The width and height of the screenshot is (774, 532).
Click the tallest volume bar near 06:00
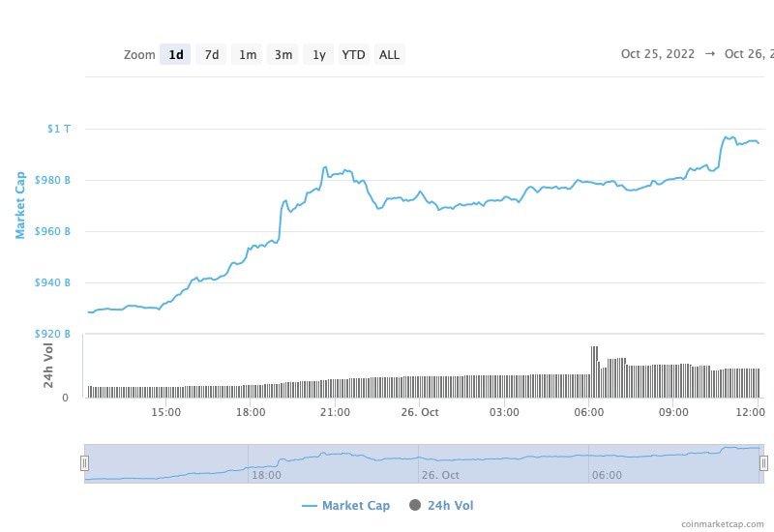(x=592, y=370)
